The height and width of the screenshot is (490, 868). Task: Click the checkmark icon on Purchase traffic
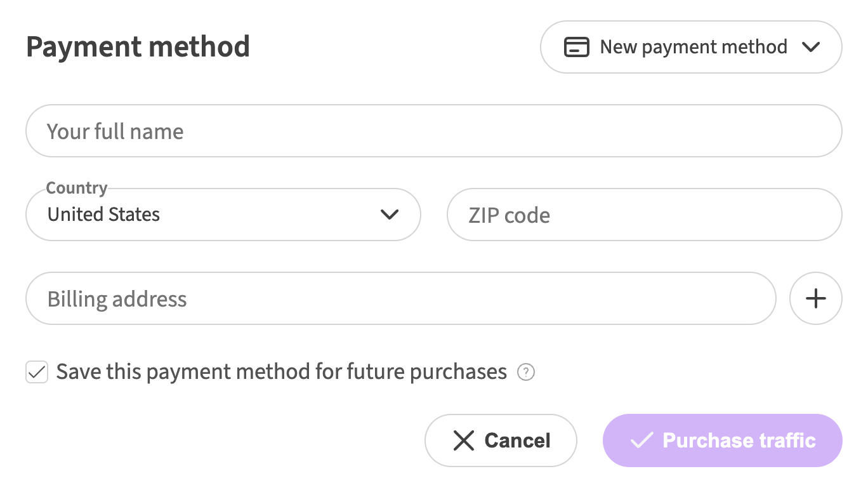point(641,440)
